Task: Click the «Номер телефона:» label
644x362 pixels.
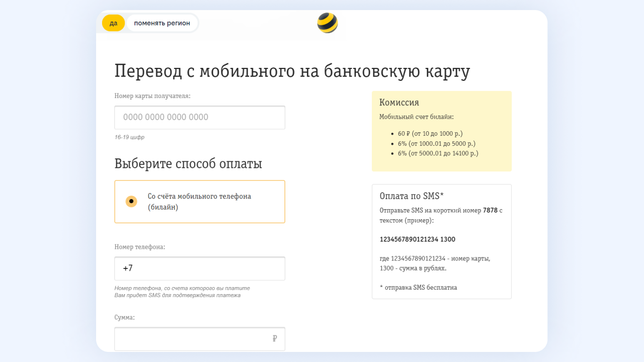Action: (x=140, y=247)
